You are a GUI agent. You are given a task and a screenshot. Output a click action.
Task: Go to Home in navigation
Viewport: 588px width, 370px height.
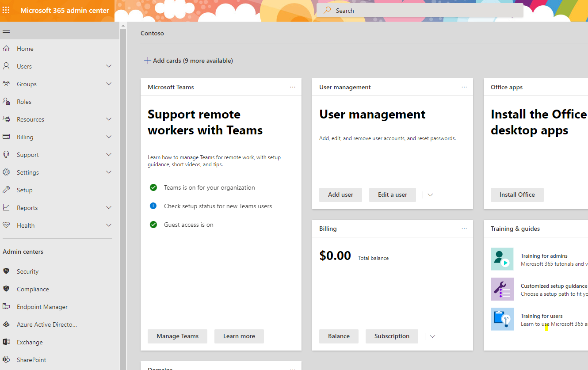[x=25, y=49]
